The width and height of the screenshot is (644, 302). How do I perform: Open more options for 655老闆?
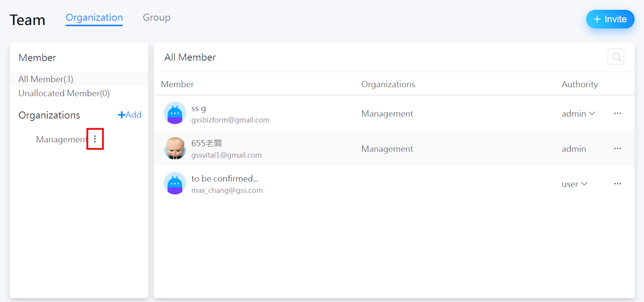(x=617, y=149)
